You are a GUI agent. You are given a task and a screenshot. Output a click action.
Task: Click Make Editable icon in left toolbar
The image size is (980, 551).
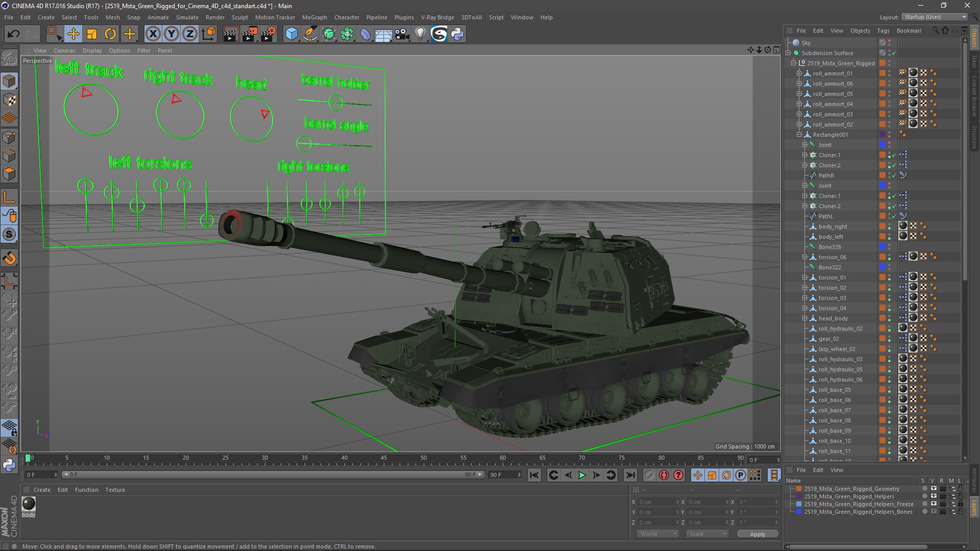[9, 58]
